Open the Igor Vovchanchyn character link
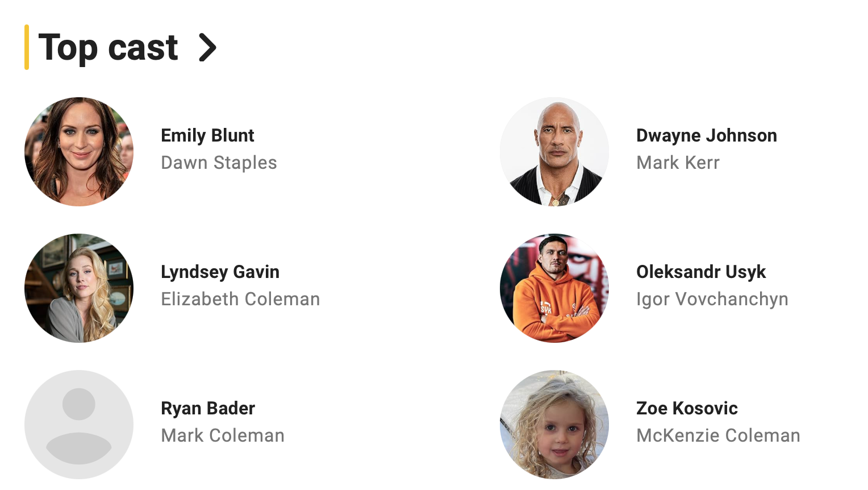 (x=712, y=299)
